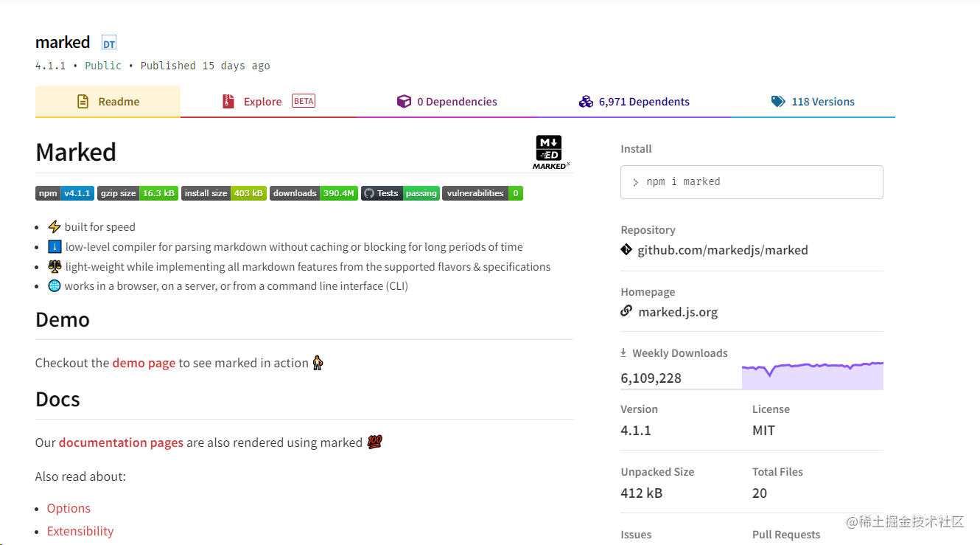Click the down-arrow emoji in features list

54,246
